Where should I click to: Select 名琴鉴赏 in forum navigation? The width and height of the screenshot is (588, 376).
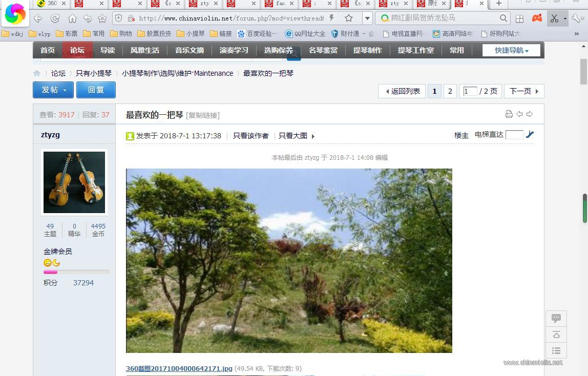pos(323,50)
